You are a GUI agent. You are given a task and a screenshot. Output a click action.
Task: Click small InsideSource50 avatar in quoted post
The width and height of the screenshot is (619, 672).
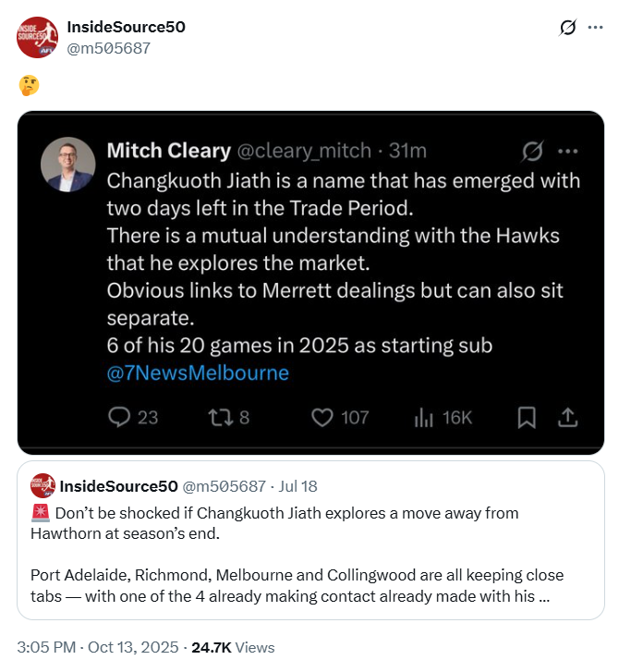pyautogui.click(x=42, y=485)
